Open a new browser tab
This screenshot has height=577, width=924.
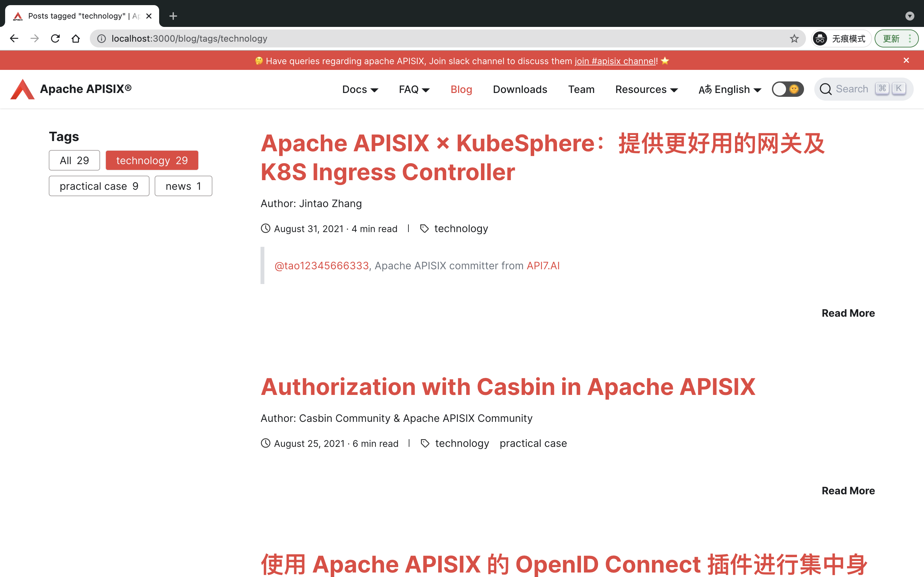pyautogui.click(x=173, y=16)
